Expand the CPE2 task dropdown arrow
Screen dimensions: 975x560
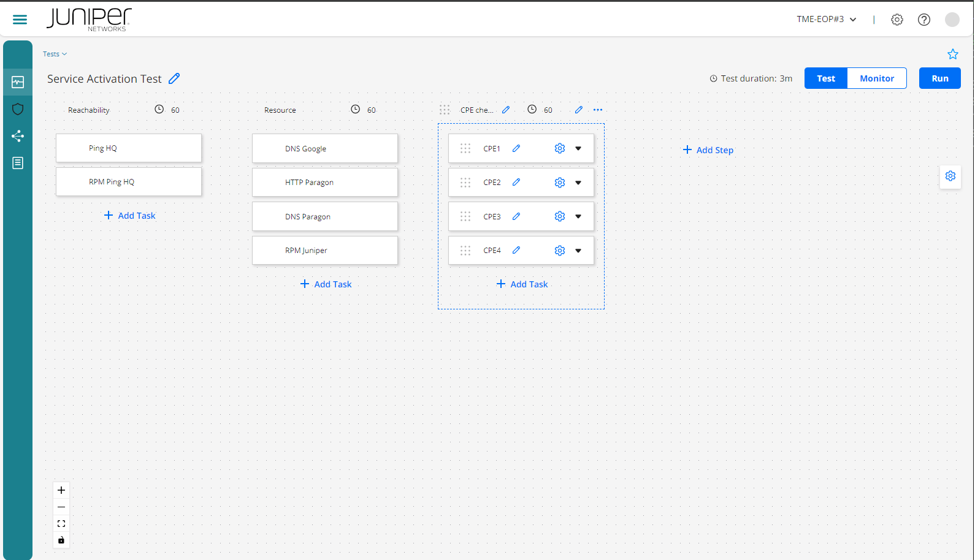[x=578, y=183]
